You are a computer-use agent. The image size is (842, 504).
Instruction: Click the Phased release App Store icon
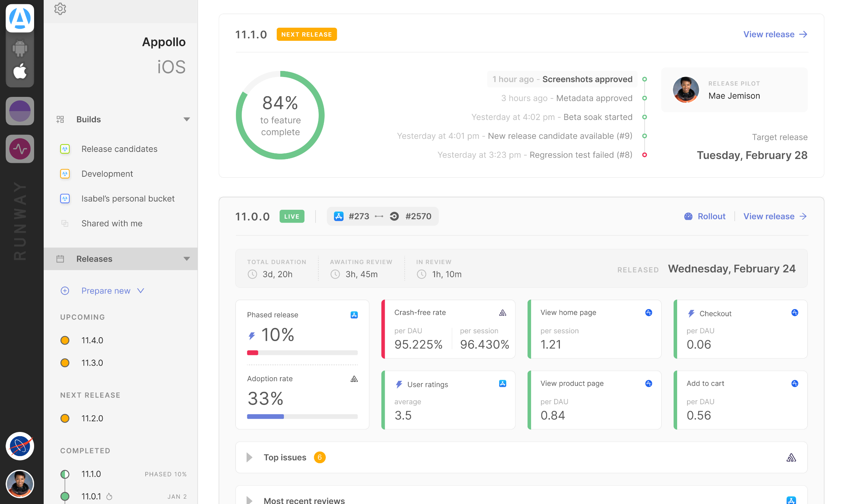coord(354,315)
